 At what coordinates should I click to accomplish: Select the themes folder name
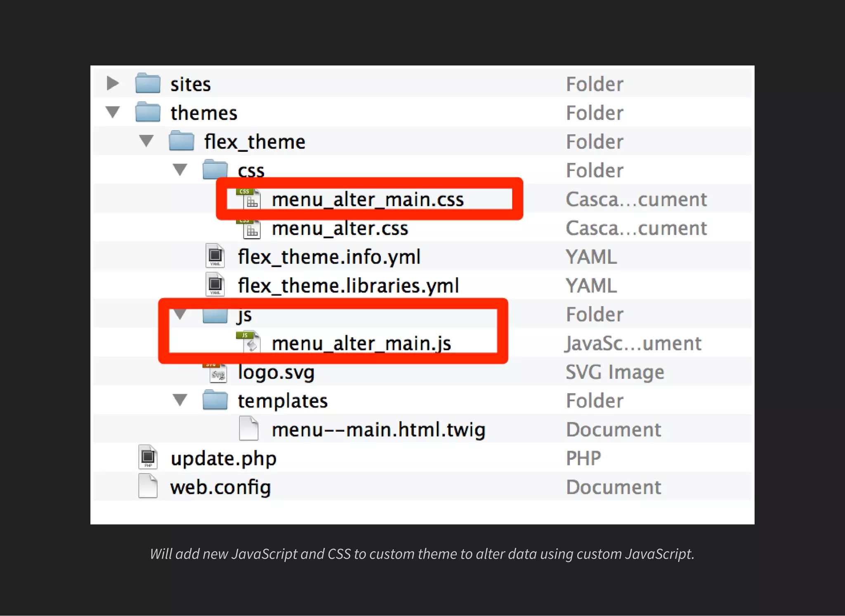(x=204, y=113)
